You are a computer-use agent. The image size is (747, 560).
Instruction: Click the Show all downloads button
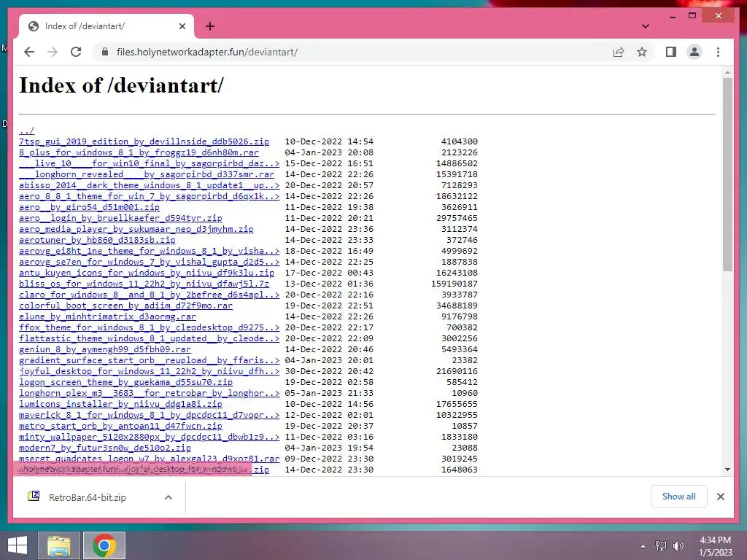point(678,497)
